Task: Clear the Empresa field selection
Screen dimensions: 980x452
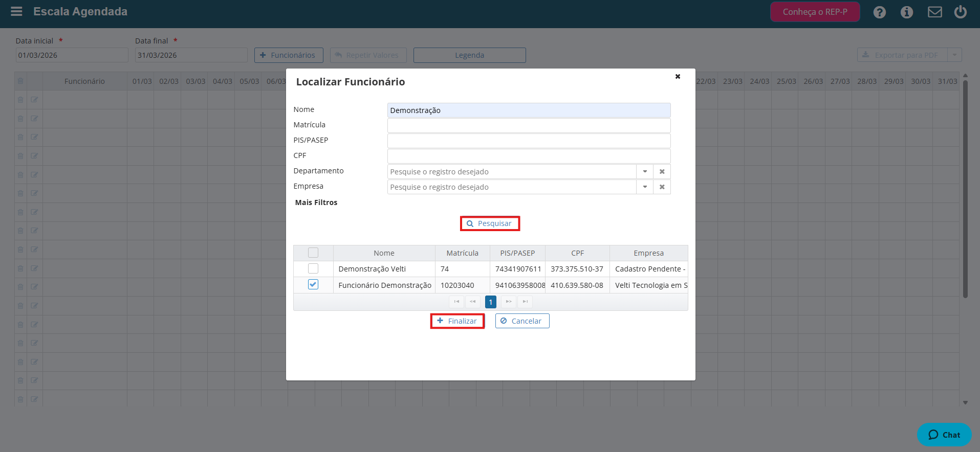Action: pos(662,187)
